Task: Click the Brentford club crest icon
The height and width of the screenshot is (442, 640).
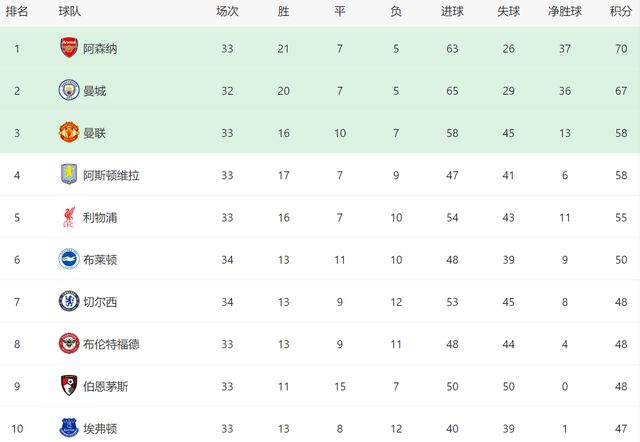Action: pos(68,344)
